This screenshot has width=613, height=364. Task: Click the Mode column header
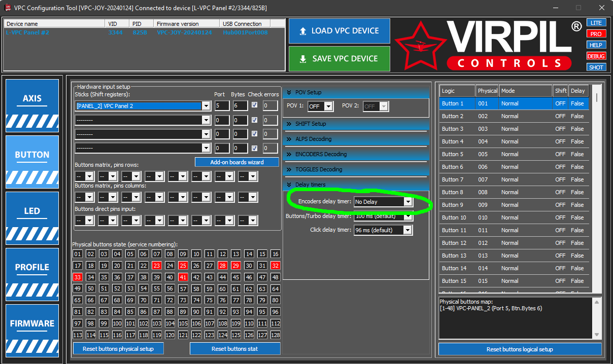click(x=526, y=91)
